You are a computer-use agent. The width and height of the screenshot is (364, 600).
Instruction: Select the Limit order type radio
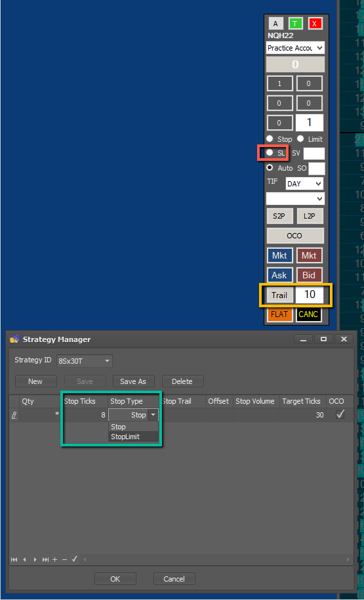300,139
